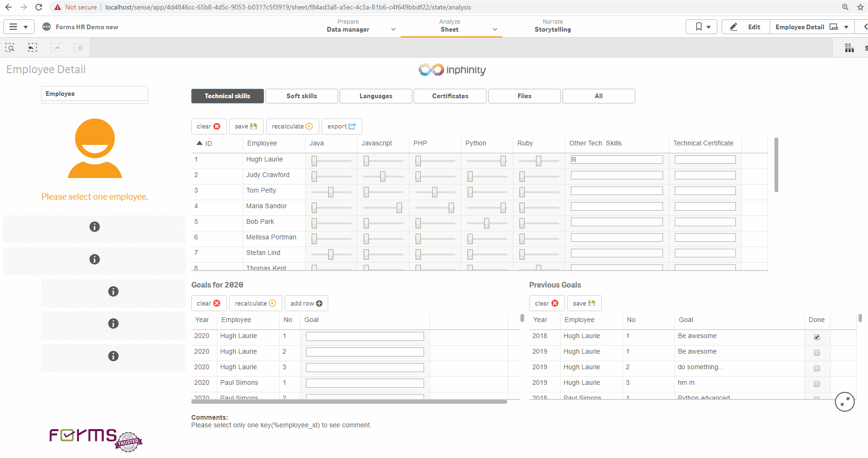Recalculate the Goals for 2020 table
The image size is (868, 458).
(255, 303)
